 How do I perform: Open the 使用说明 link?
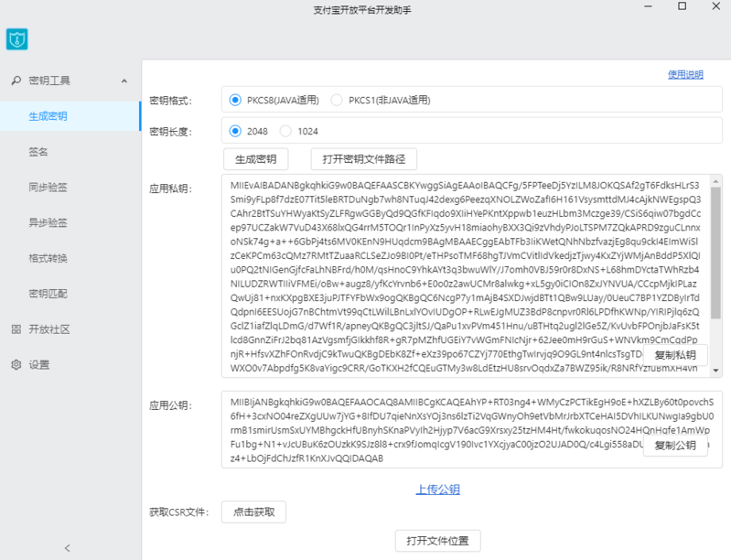click(x=685, y=75)
